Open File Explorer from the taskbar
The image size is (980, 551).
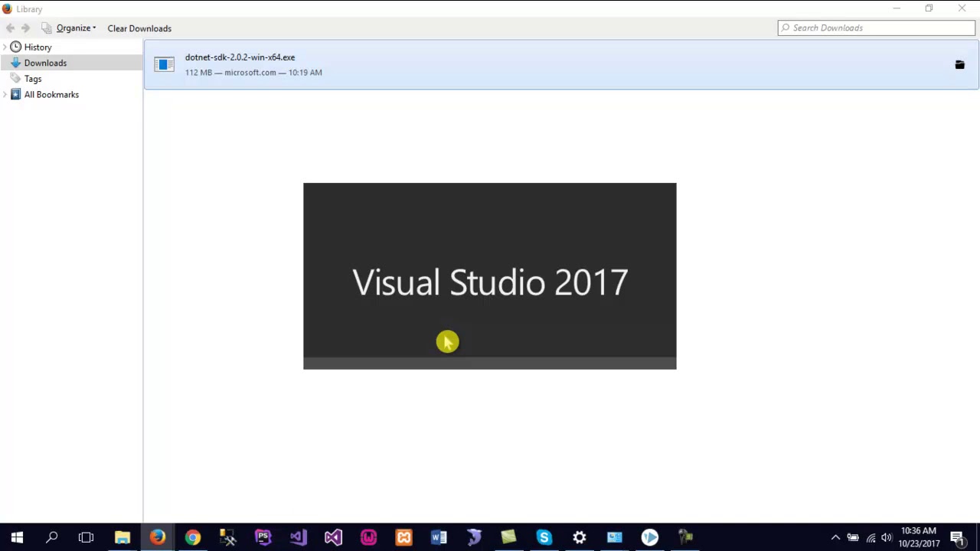[x=122, y=537]
